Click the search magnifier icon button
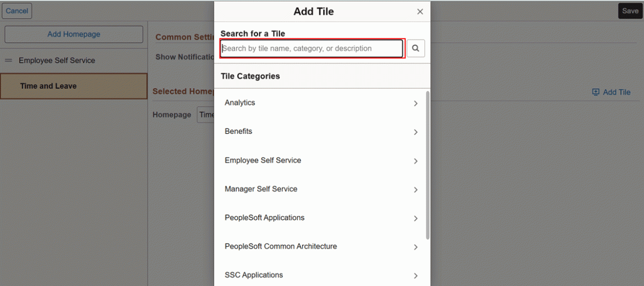The width and height of the screenshot is (644, 286). [x=416, y=48]
